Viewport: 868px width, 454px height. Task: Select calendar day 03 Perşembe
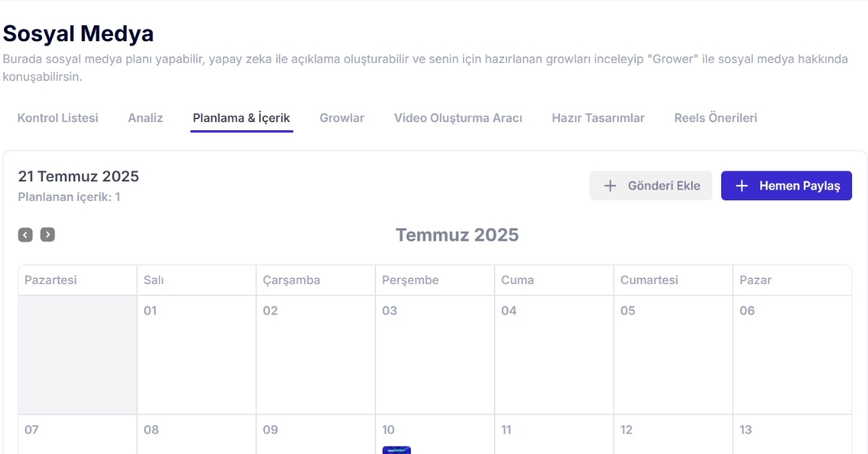[435, 354]
